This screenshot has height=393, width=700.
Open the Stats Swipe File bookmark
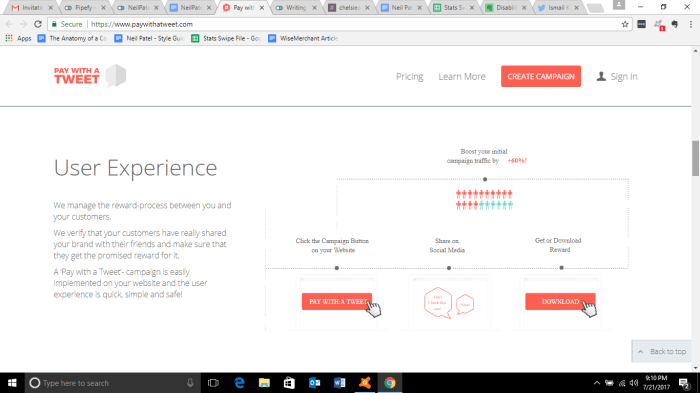click(226, 38)
